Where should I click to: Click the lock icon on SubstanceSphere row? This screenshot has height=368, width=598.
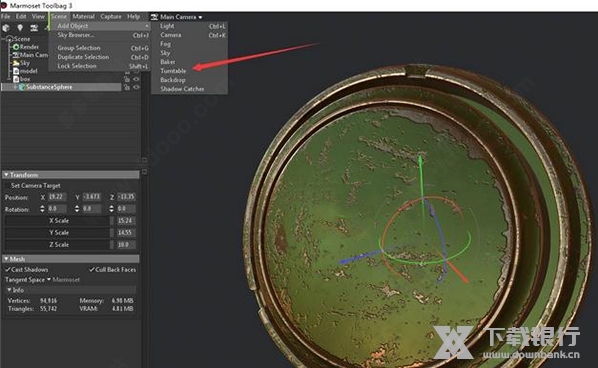(127, 87)
